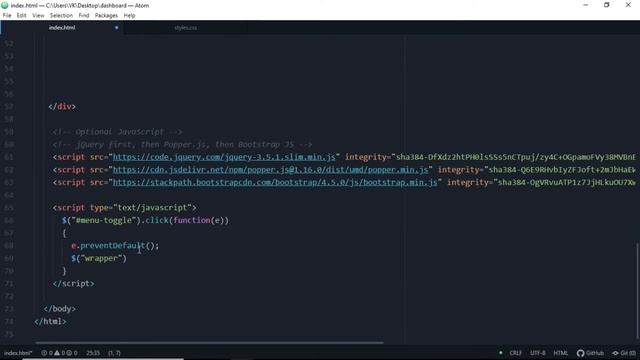Image resolution: width=640 pixels, height=360 pixels.
Task: Click the horizontal scrollbar at editor bottom
Action: pos(209,342)
